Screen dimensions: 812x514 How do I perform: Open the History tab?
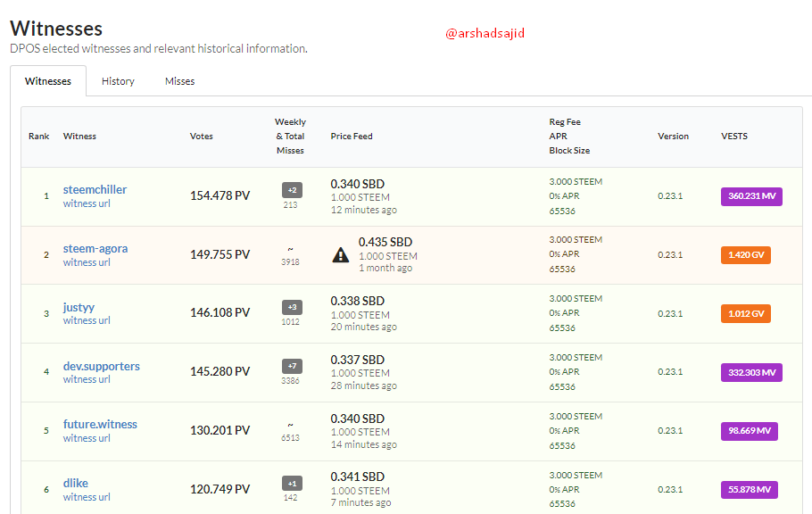(118, 81)
